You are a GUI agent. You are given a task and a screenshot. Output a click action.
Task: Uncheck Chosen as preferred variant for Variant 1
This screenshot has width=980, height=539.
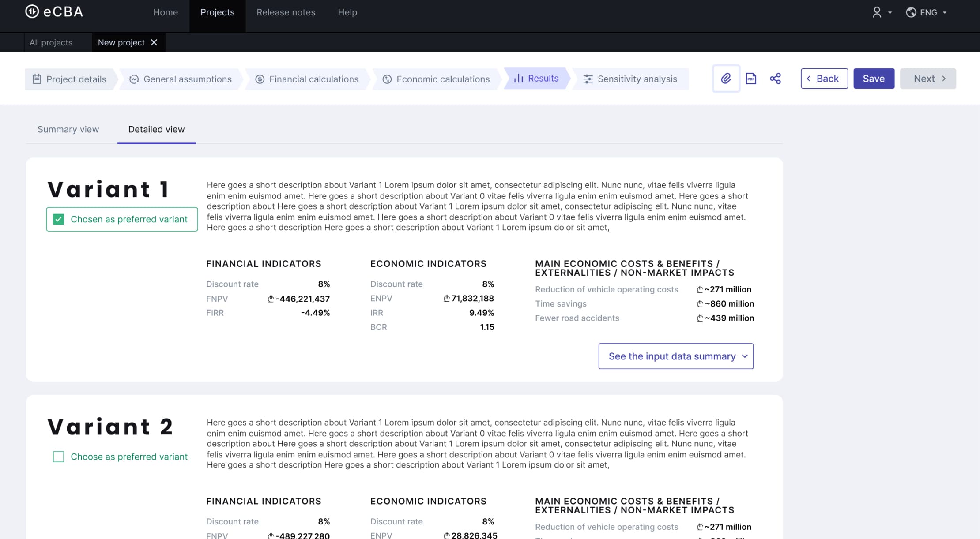[58, 219]
